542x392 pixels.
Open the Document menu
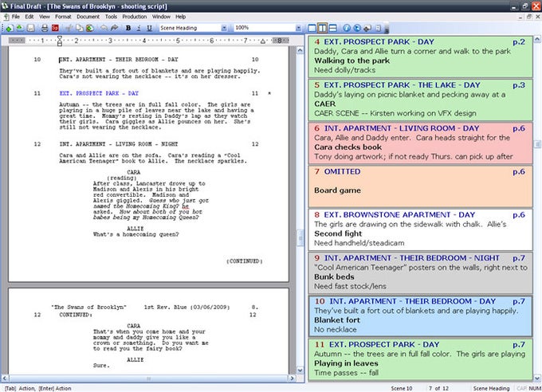[88, 17]
